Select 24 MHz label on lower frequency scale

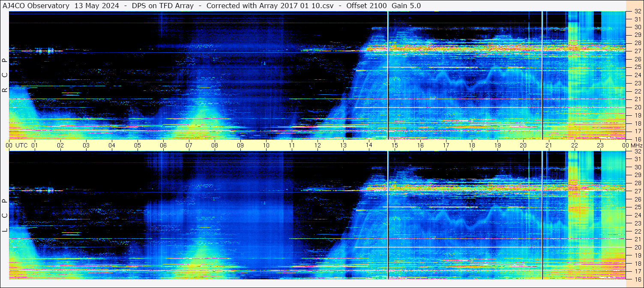[637, 215]
